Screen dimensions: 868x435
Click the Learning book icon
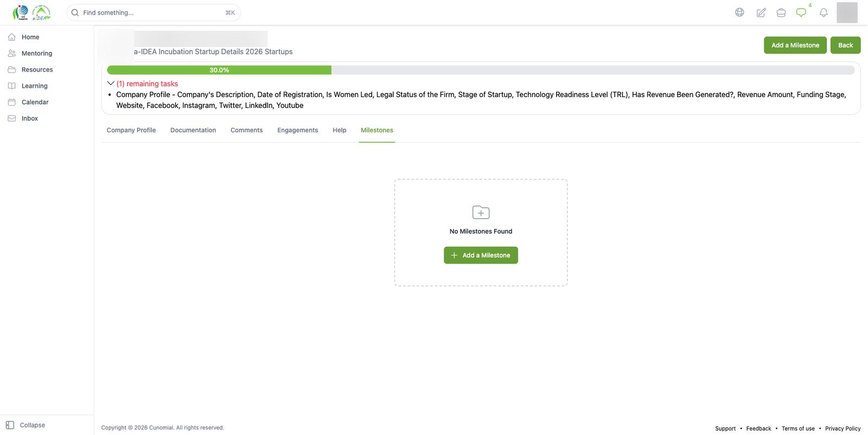pos(12,86)
